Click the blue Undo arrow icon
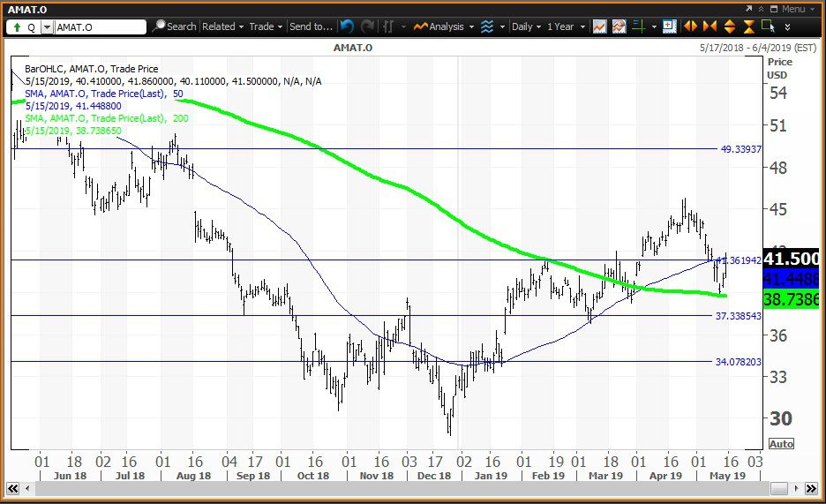This screenshot has height=504, width=826. pyautogui.click(x=347, y=26)
